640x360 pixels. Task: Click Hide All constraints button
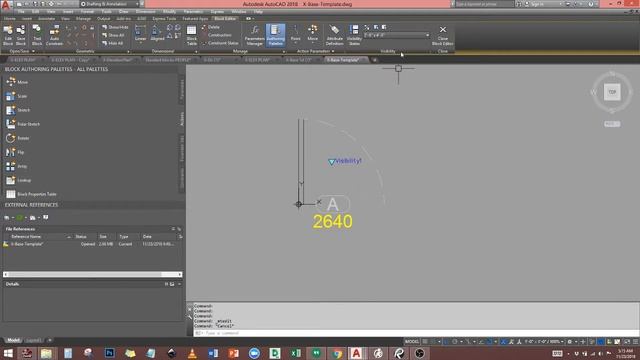coord(113,43)
